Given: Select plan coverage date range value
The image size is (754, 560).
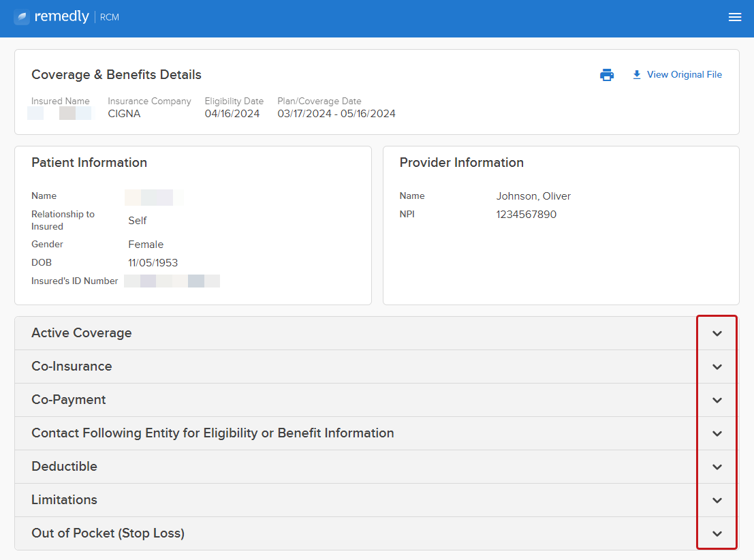Looking at the screenshot, I should click(x=336, y=114).
